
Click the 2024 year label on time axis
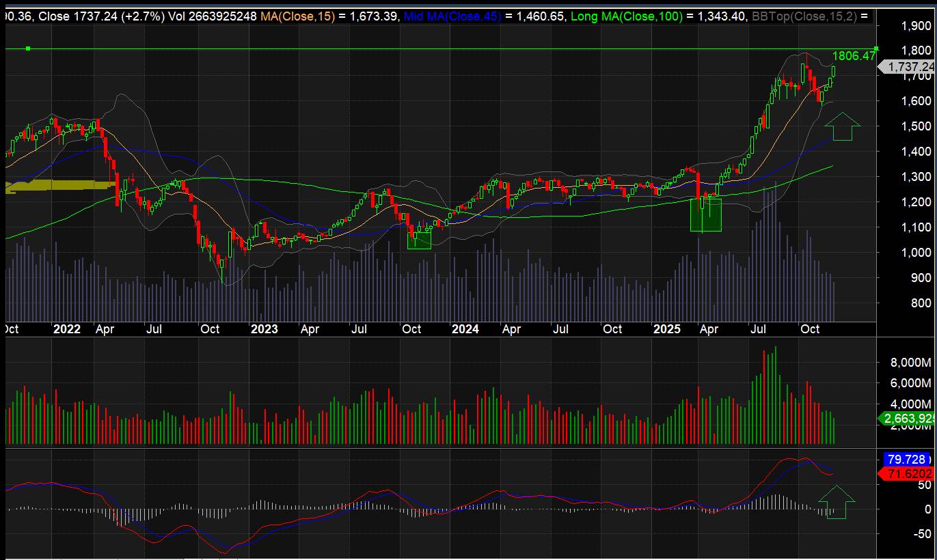(465, 329)
